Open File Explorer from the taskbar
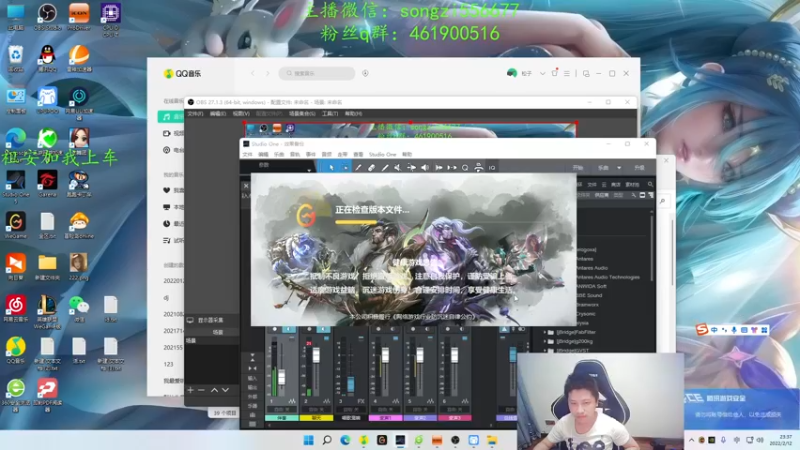Image resolution: width=800 pixels, height=450 pixels. tap(492, 440)
